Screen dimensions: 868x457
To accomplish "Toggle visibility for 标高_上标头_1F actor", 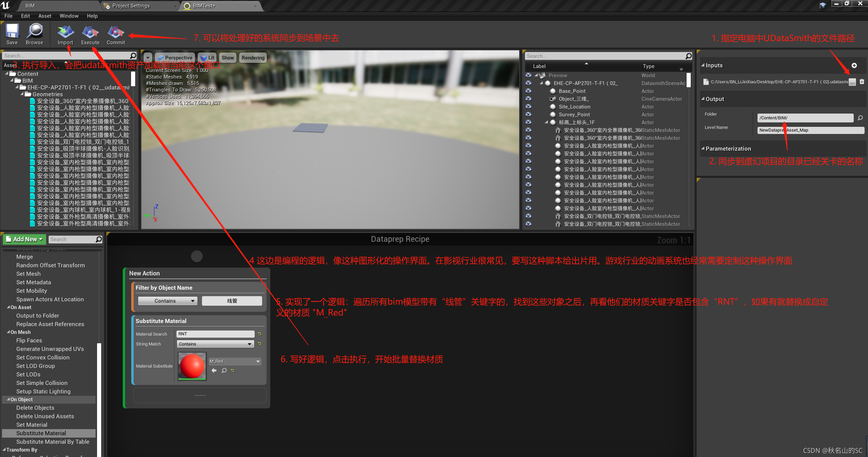I will (x=529, y=122).
